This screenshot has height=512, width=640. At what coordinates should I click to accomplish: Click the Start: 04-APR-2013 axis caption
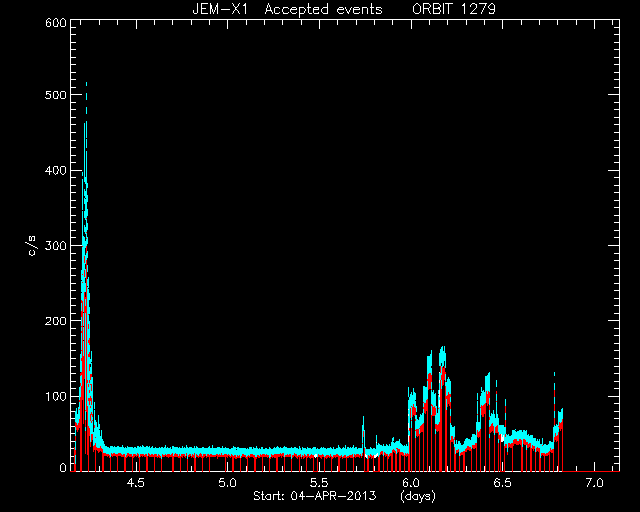coord(315,496)
